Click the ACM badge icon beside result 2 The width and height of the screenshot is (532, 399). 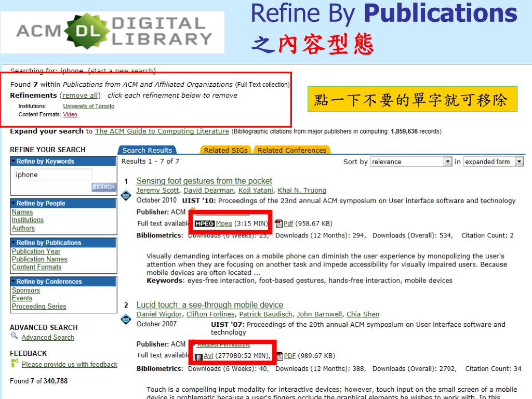(126, 319)
